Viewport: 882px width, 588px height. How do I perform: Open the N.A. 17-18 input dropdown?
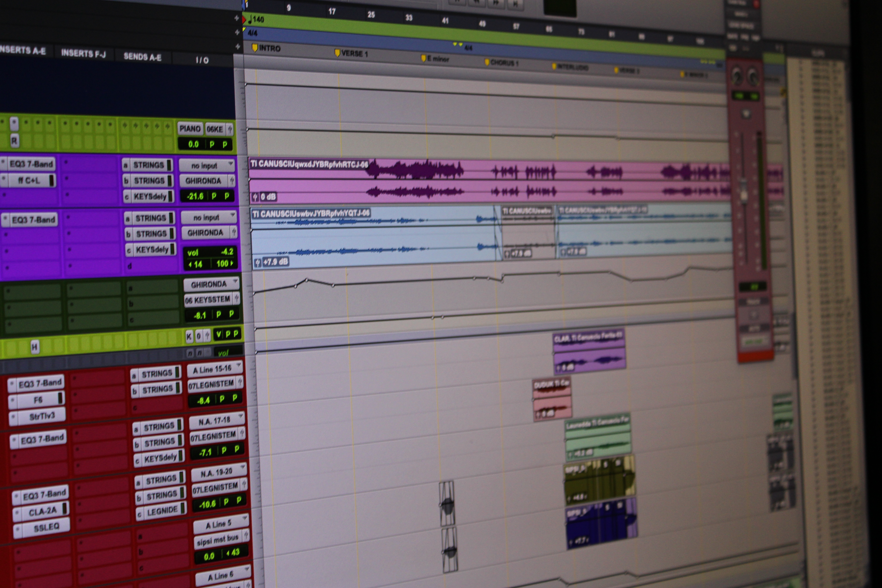(x=217, y=421)
